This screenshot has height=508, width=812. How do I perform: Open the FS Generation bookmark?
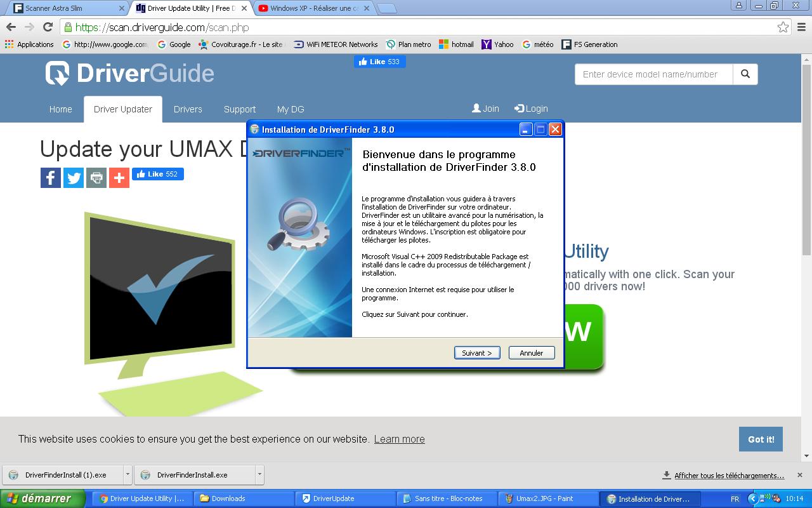click(x=589, y=44)
